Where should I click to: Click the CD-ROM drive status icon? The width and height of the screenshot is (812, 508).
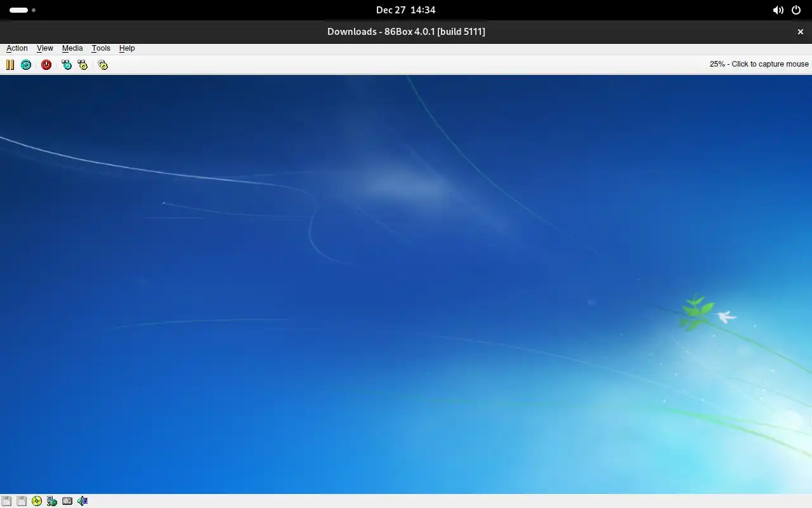point(37,501)
